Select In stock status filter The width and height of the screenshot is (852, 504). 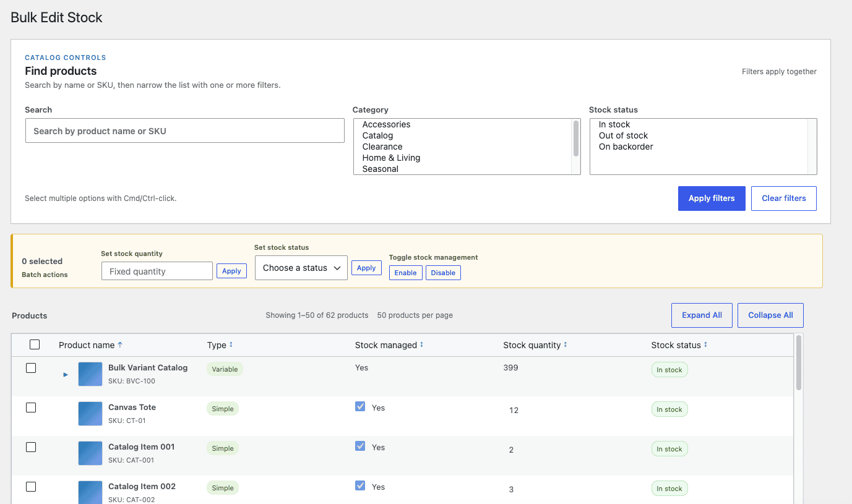click(699, 124)
